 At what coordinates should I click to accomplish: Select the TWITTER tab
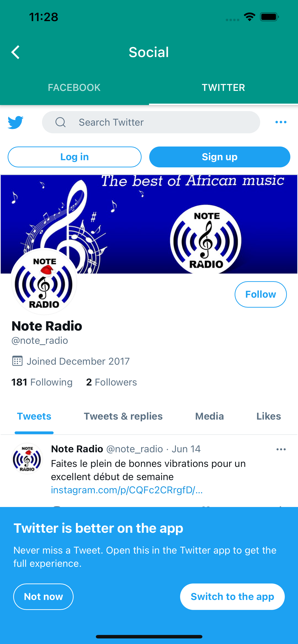coord(223,87)
